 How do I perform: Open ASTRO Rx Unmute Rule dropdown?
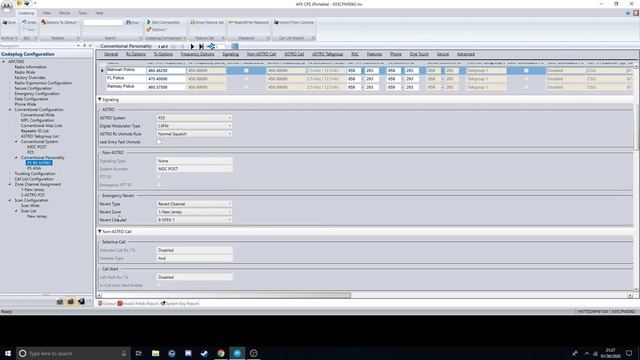tap(194, 134)
